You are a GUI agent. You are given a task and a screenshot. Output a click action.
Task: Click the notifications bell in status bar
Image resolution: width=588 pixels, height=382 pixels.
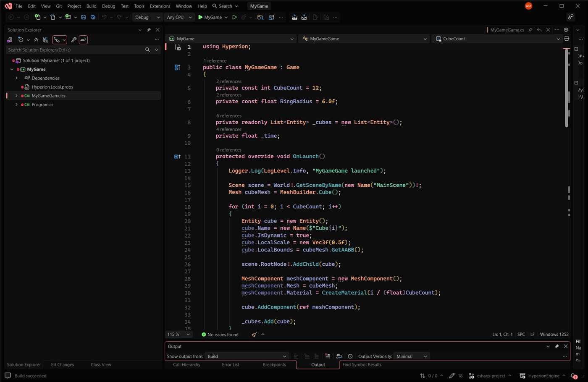pos(574,376)
